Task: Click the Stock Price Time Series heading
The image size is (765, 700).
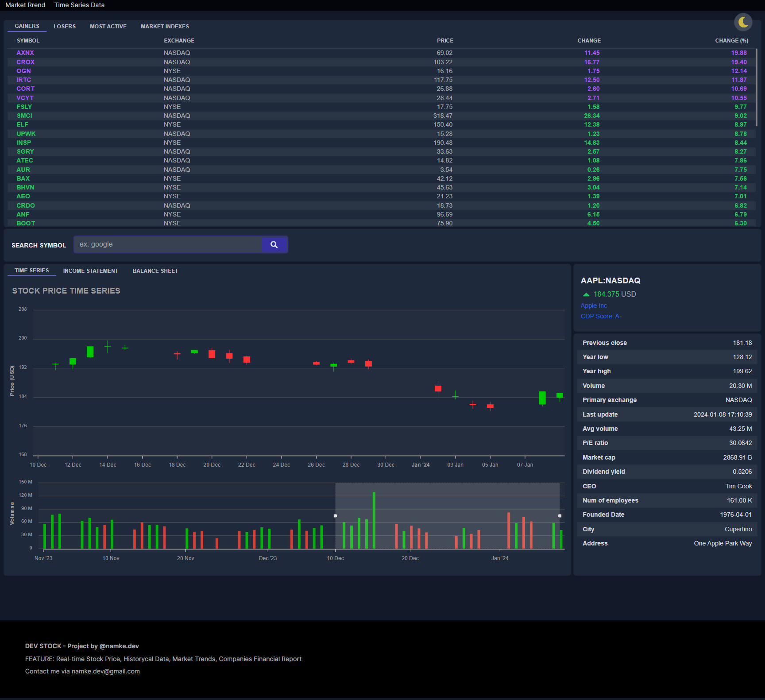Action: coord(66,291)
